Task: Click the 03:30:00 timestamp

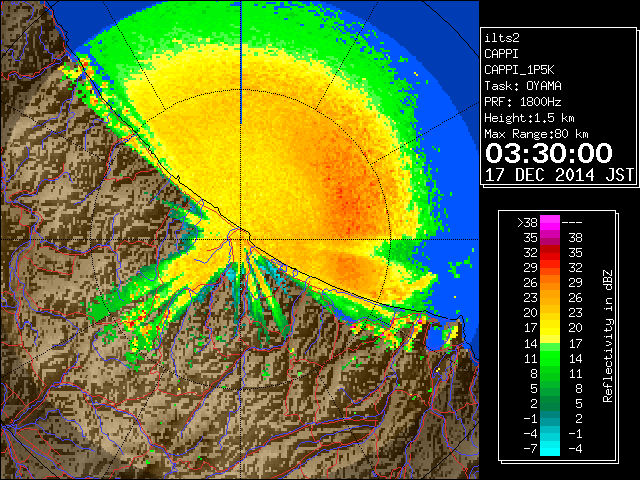Action: (549, 153)
